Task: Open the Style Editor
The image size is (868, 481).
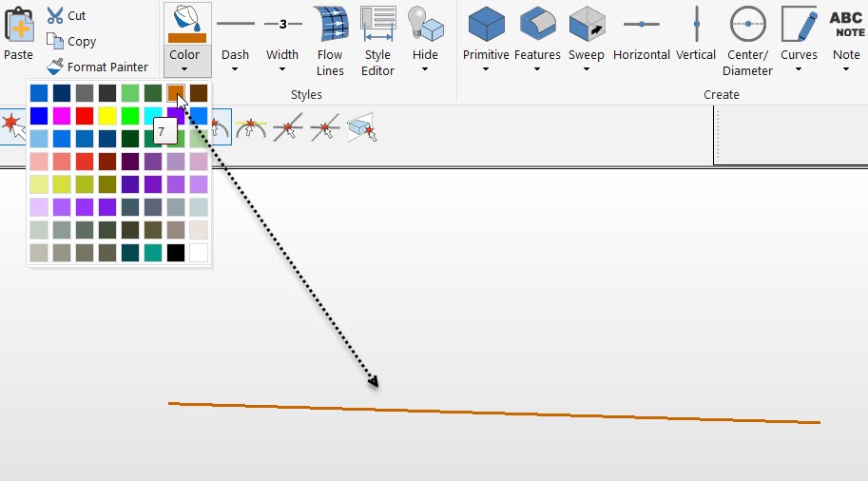Action: tap(377, 24)
